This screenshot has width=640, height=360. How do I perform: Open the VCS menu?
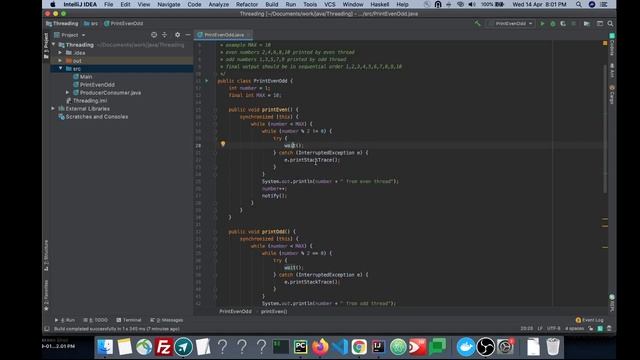[329, 4]
